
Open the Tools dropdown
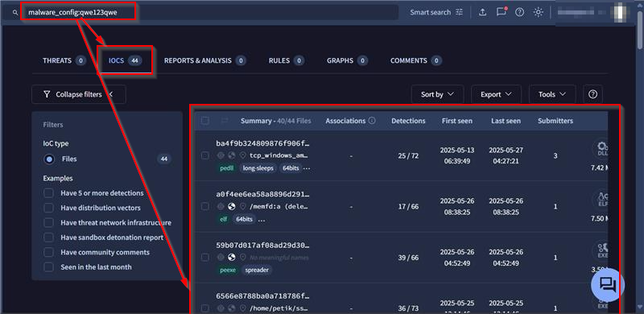[x=552, y=94]
